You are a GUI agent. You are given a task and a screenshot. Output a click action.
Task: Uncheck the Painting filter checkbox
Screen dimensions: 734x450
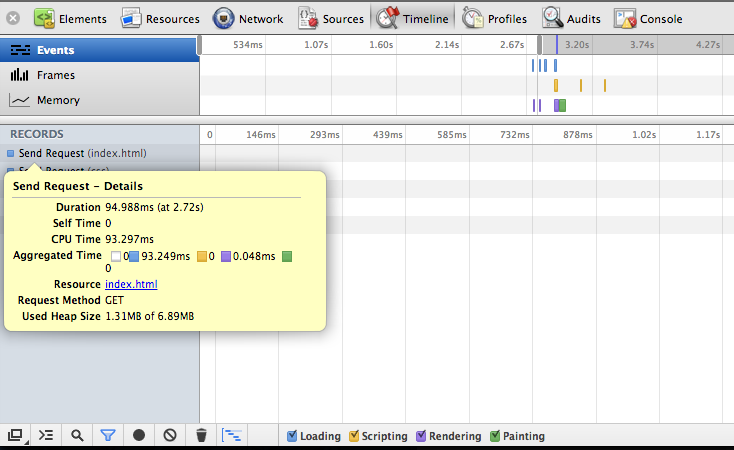[493, 436]
